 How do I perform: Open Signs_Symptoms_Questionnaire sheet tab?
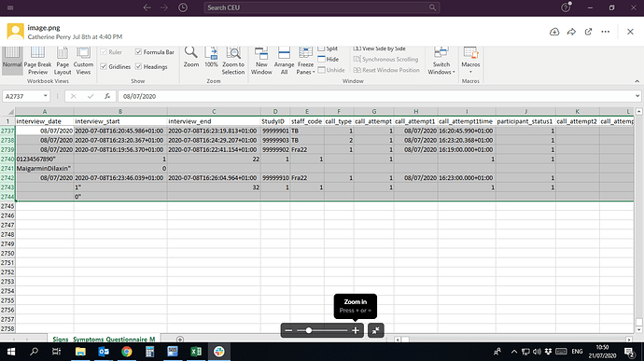[x=104, y=340]
